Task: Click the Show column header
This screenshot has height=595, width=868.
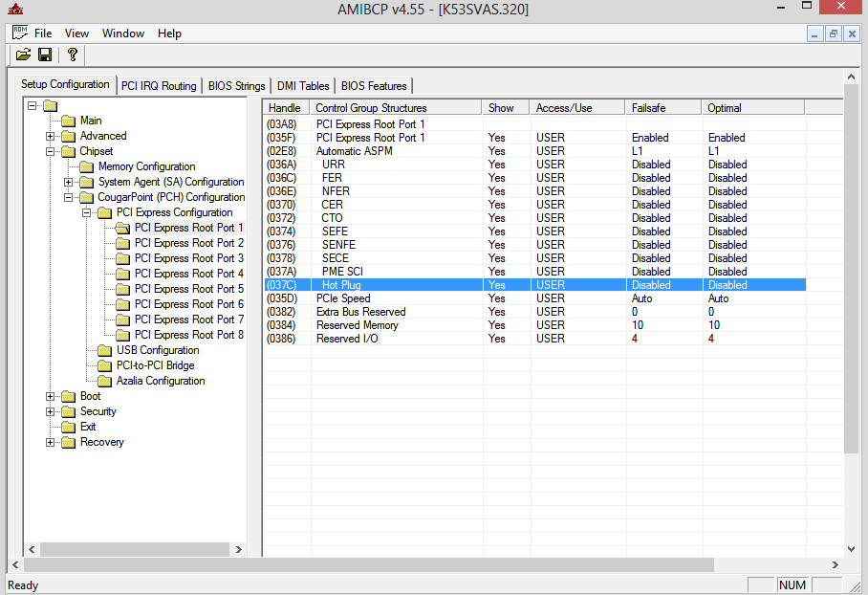Action: [x=506, y=107]
